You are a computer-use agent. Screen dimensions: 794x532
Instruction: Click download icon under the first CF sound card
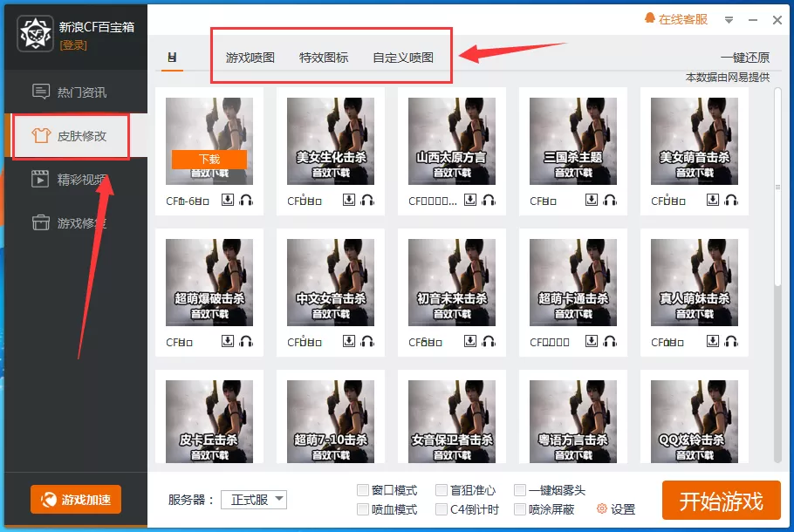228,200
